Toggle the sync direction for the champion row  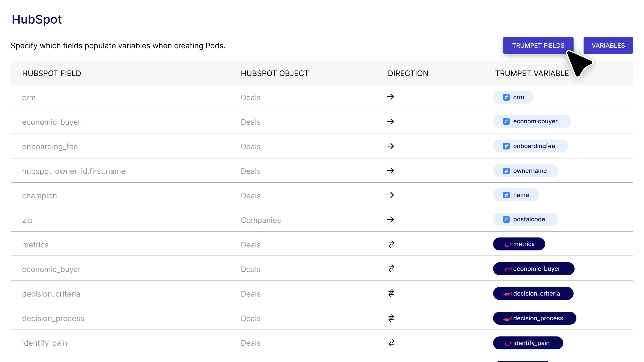pos(391,195)
